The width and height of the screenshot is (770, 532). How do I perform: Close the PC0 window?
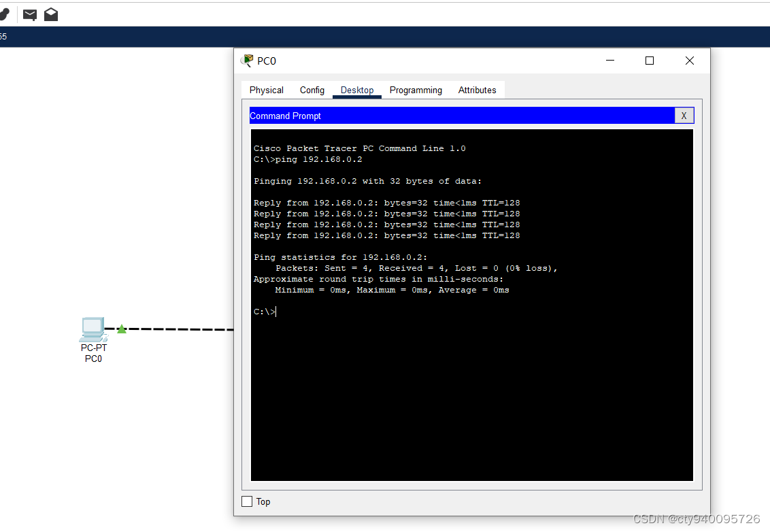(690, 61)
